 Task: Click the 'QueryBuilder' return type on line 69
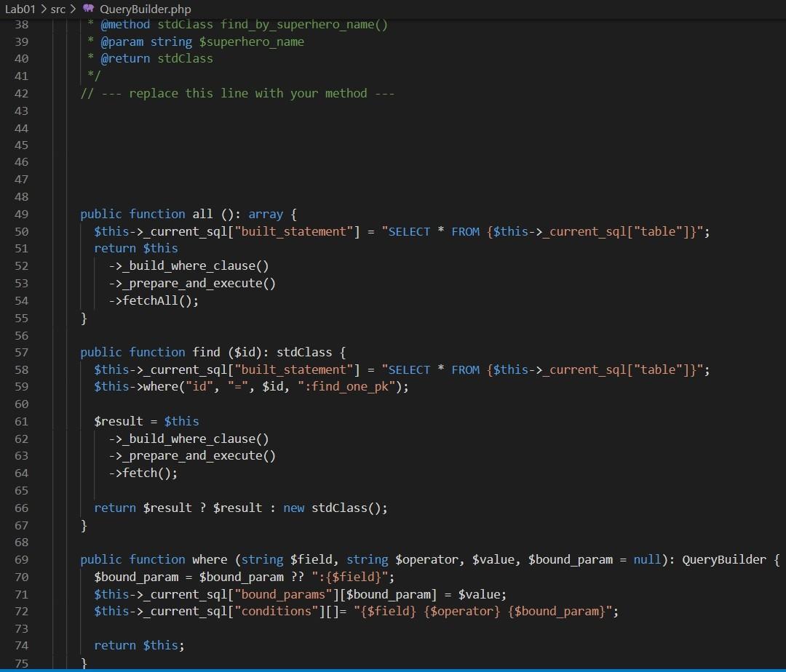point(724,560)
